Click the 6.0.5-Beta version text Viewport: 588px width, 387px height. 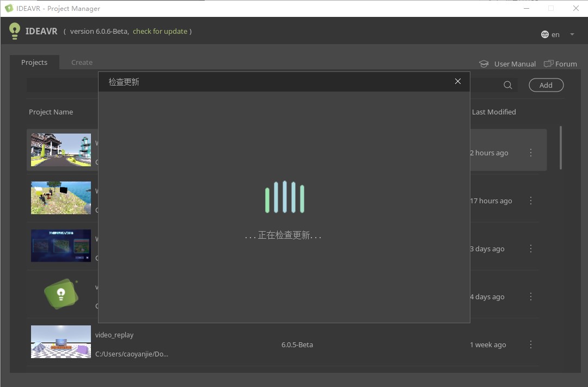coord(297,344)
